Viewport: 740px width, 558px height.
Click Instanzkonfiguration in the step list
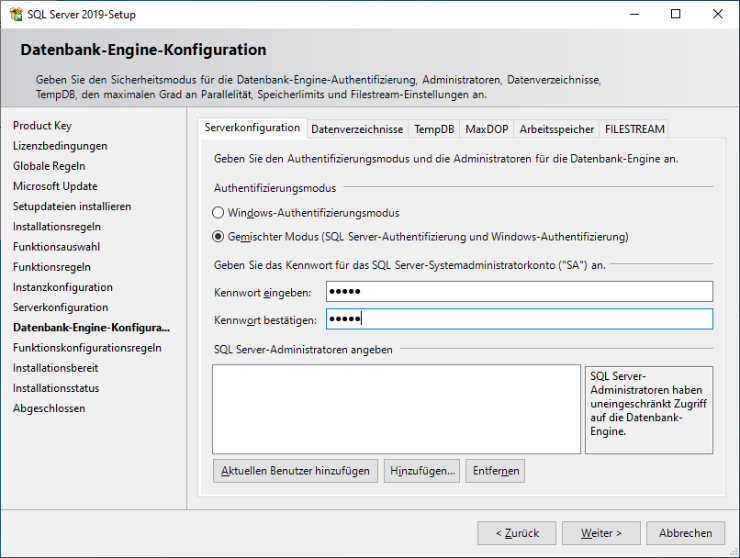click(x=63, y=287)
